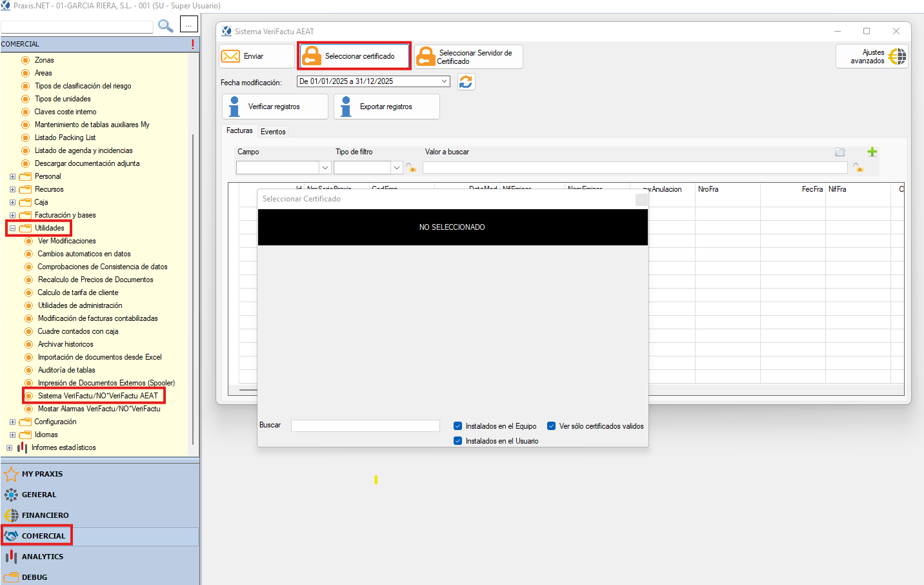Screen dimensions: 924x585
Task: Click the MY PRAXIS star icon
Action: pyautogui.click(x=11, y=474)
